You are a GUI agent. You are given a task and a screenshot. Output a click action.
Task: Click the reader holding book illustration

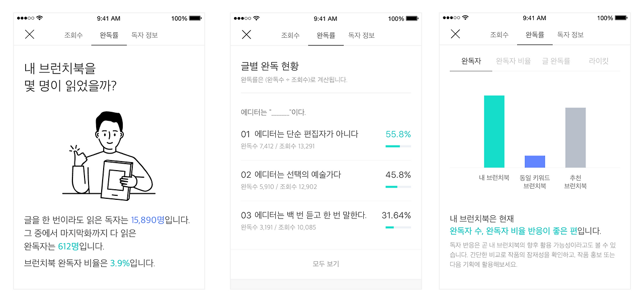point(109,155)
